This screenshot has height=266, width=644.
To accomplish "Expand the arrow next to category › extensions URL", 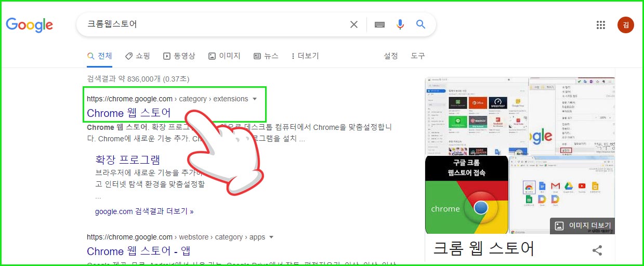I will [255, 99].
